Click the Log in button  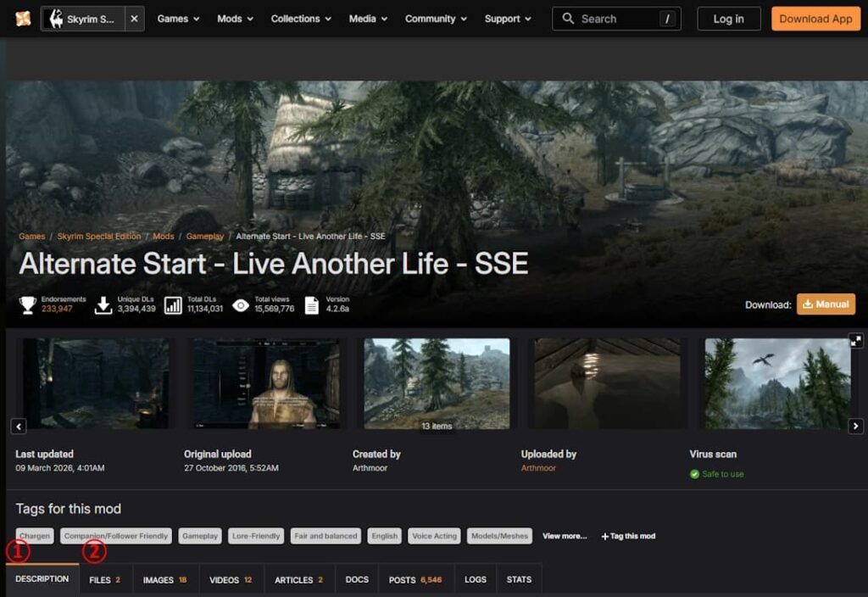click(x=728, y=19)
